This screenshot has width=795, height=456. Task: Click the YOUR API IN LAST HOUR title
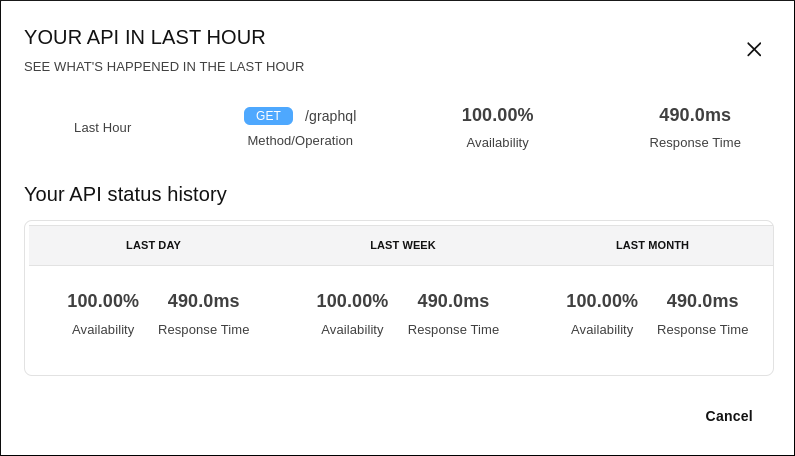pyautogui.click(x=145, y=37)
